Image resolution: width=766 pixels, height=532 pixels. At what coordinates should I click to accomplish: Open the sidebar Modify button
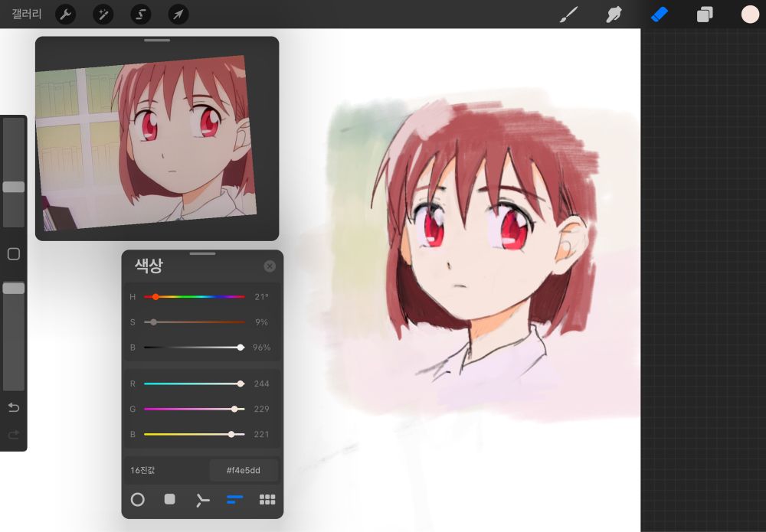13,253
